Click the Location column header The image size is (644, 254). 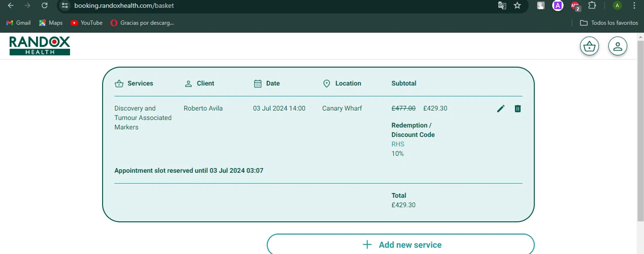(342, 83)
